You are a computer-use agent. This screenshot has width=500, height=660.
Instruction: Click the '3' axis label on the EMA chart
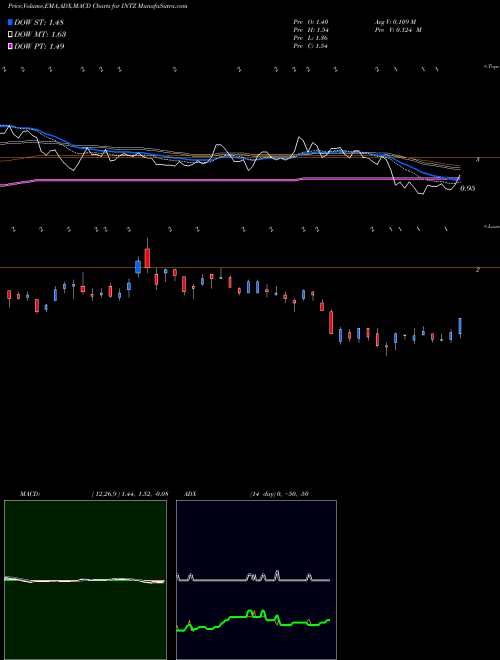tap(477, 160)
